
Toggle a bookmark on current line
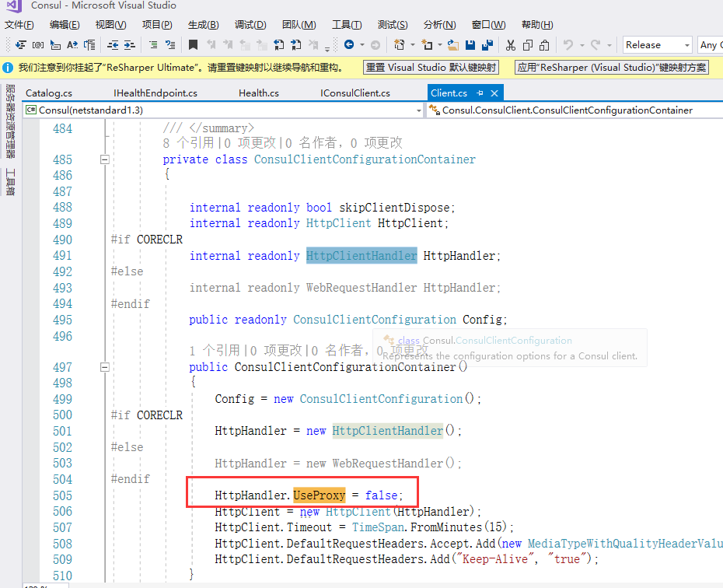[194, 45]
